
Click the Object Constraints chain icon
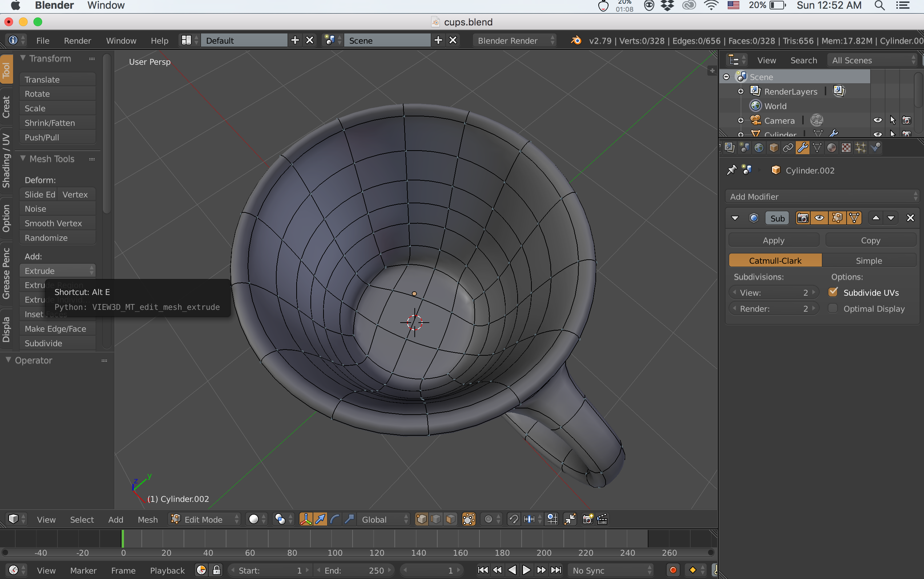click(x=788, y=148)
